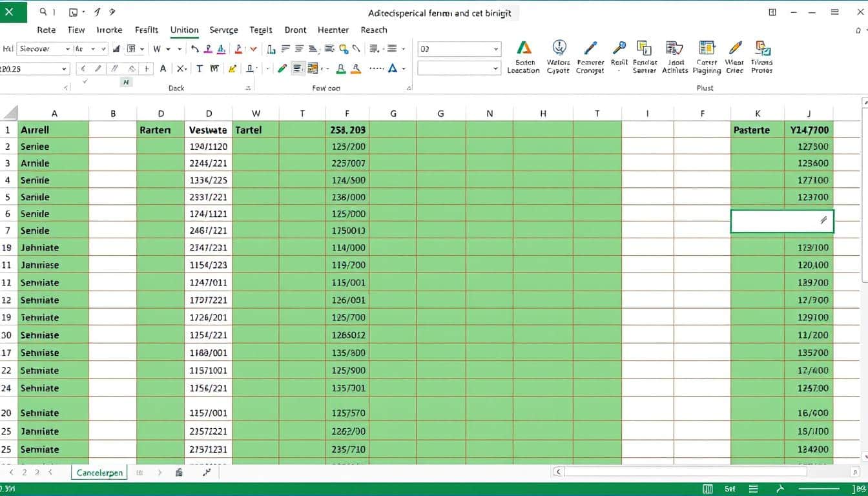Click the search magnifier in the title bar
Image resolution: width=868 pixels, height=496 pixels.
point(43,12)
